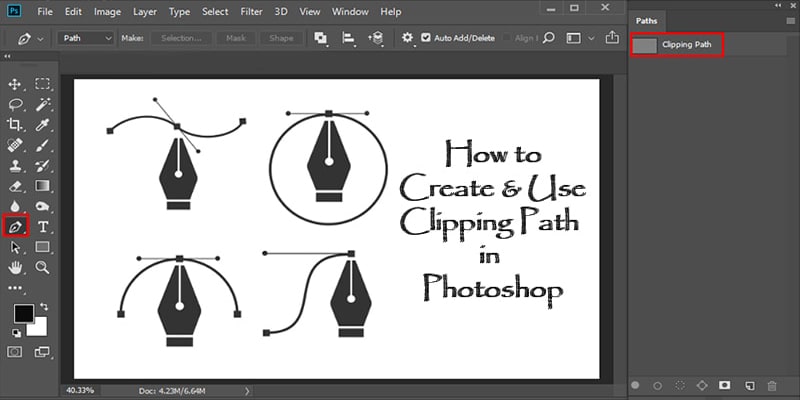Add mask icon in Paths panel
Screen dimensions: 800x400
[x=724, y=386]
